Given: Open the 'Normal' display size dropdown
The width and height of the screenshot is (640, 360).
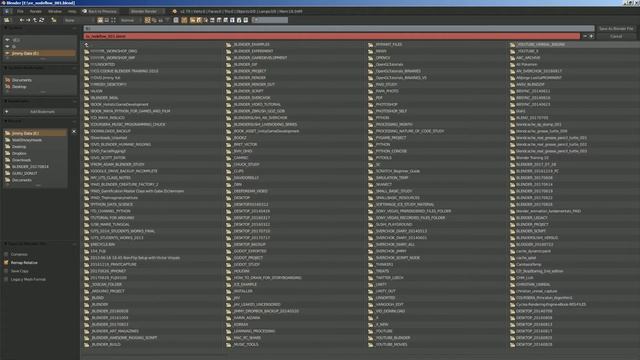Looking at the screenshot, I should click(x=130, y=20).
